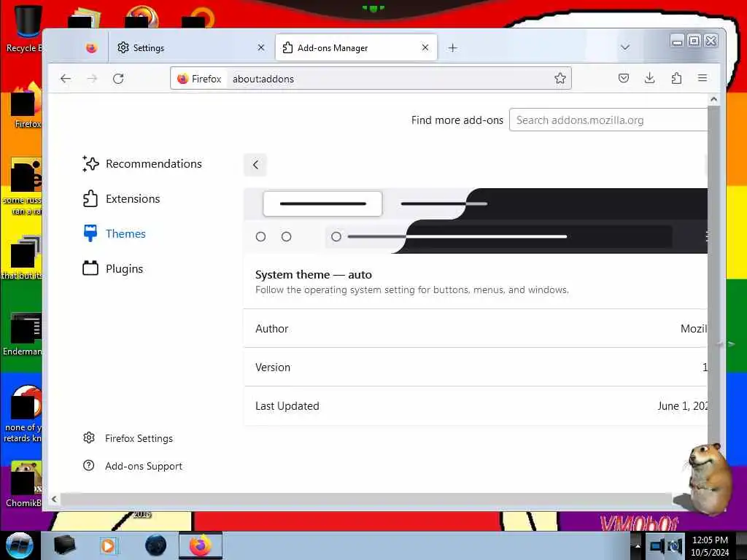Image resolution: width=747 pixels, height=560 pixels.
Task: Open the Firefox desktop shortcut
Action: (x=27, y=106)
